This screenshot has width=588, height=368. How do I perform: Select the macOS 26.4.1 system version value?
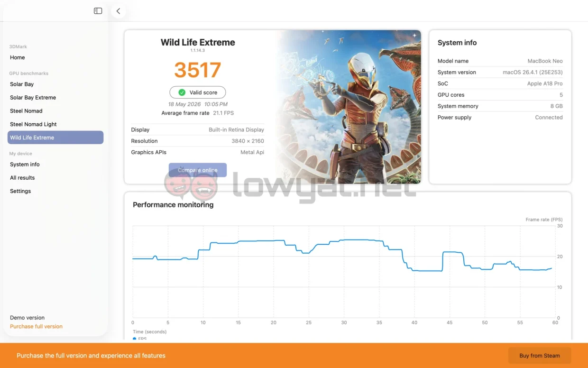533,72
